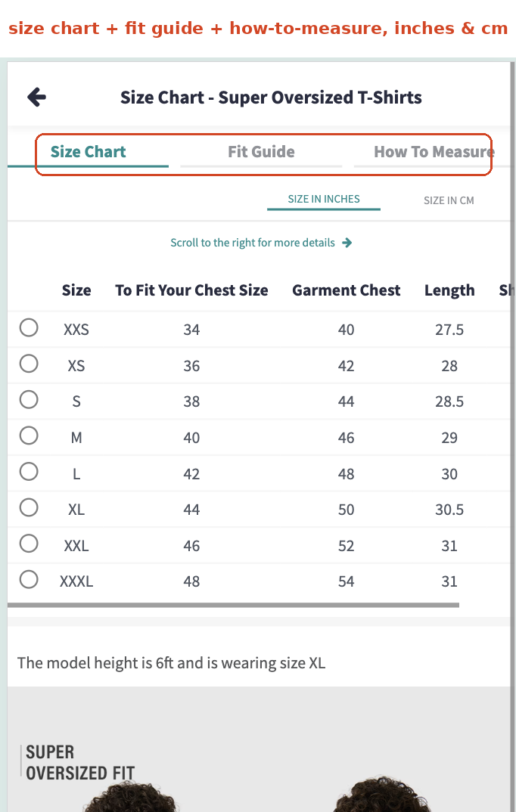Click the back arrow icon

(37, 97)
